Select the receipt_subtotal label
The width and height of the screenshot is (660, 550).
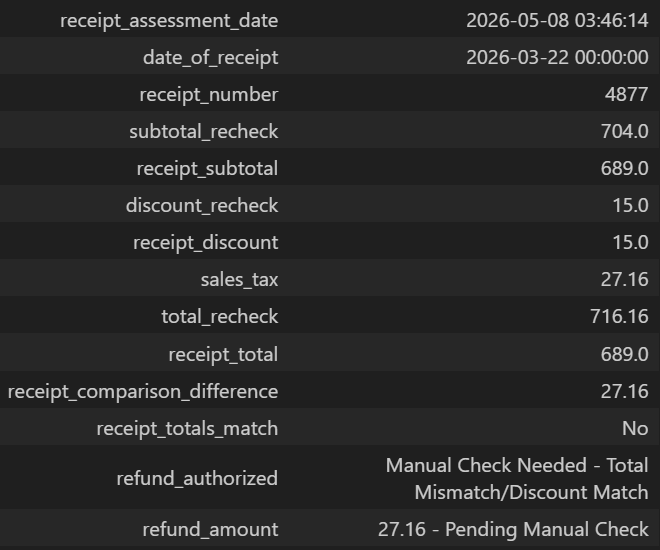point(207,169)
